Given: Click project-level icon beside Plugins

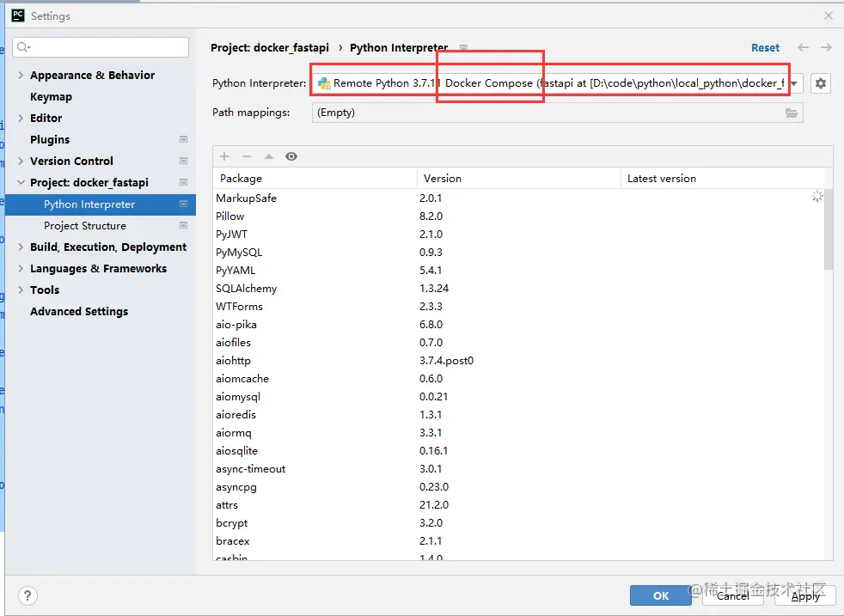Looking at the screenshot, I should click(x=183, y=139).
